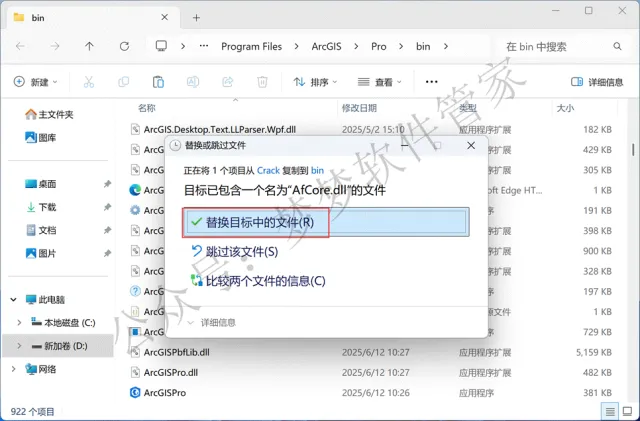Click the ArcGIS breadcrumb
Viewport: 640px width, 421px height.
tap(327, 47)
